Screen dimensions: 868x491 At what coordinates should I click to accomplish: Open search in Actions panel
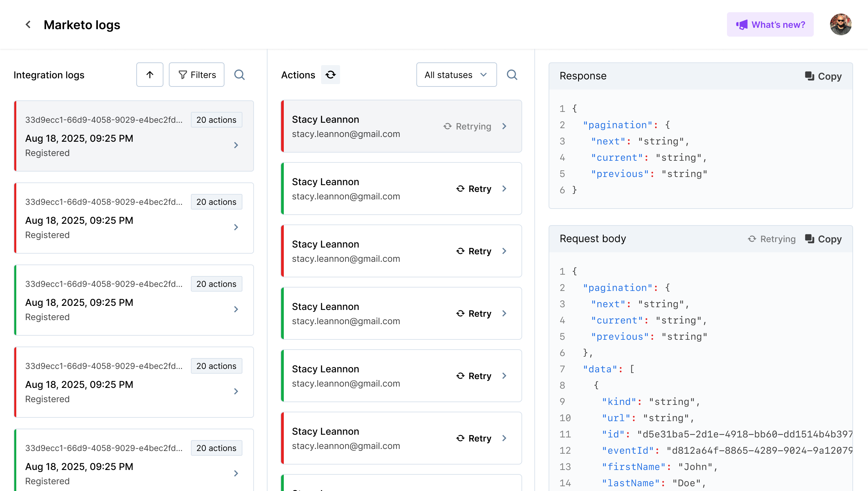[512, 75]
